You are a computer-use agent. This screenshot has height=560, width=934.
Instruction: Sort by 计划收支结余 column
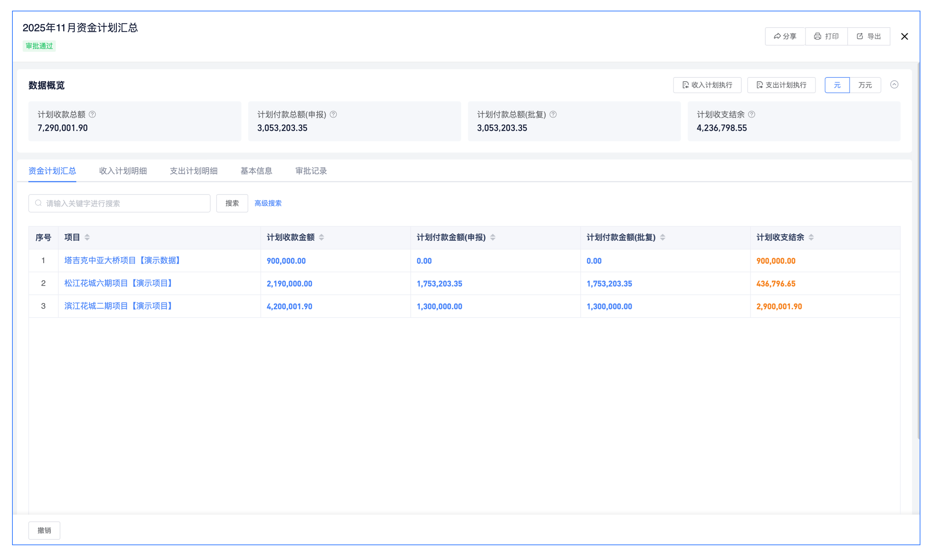click(811, 237)
